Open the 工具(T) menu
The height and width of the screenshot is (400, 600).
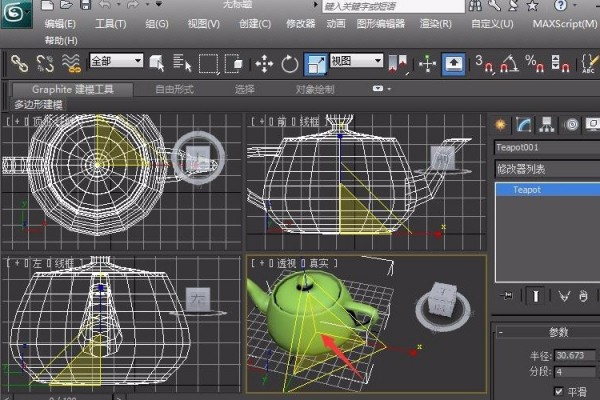(x=111, y=24)
